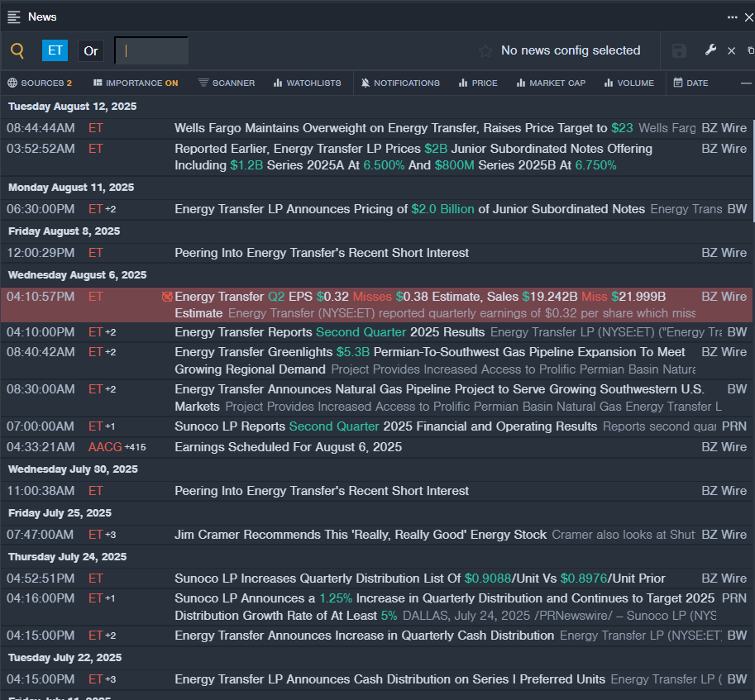Open 'Earnings Scheduled For August 6, 2025'
Viewport: 755px width, 700px height.
(x=288, y=447)
